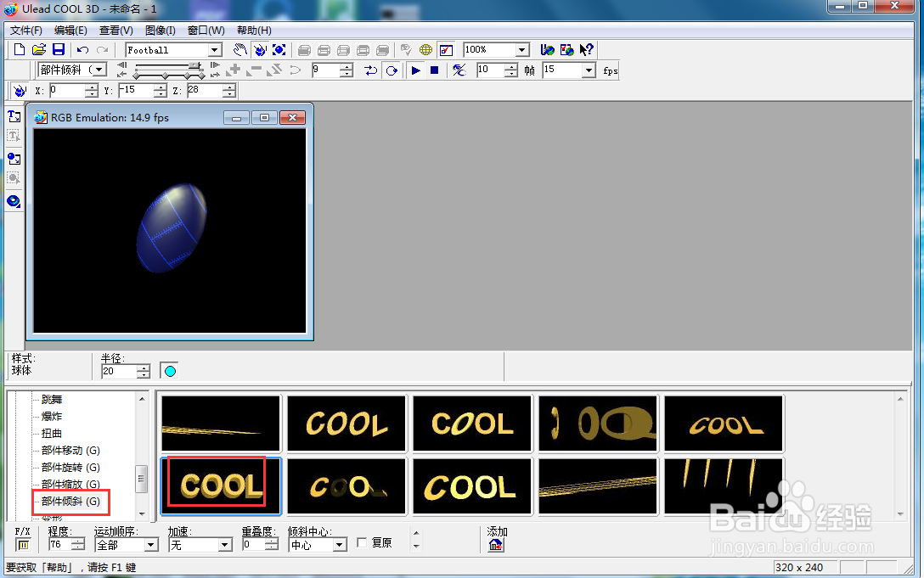Toggle the F/X button in the attribute panel

[23, 545]
